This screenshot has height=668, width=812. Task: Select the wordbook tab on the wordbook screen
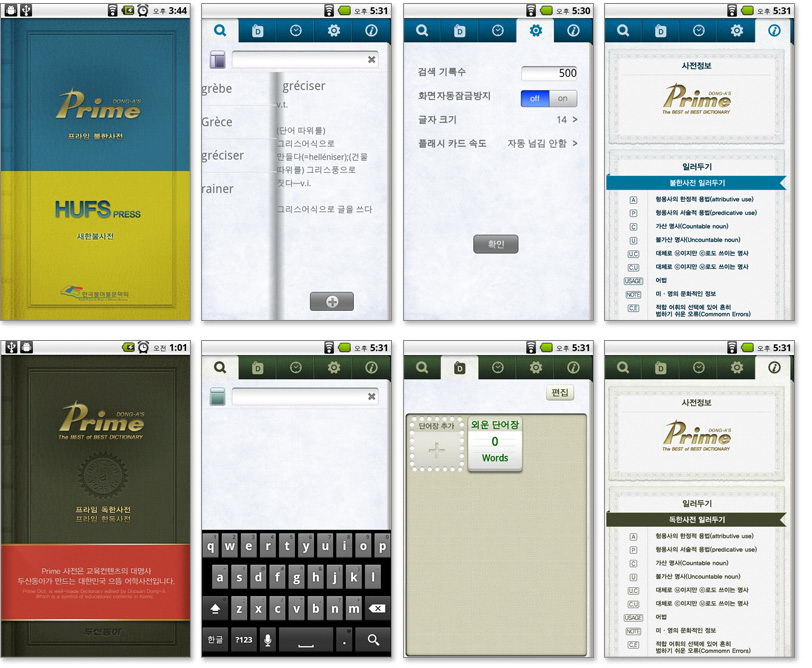(x=459, y=368)
